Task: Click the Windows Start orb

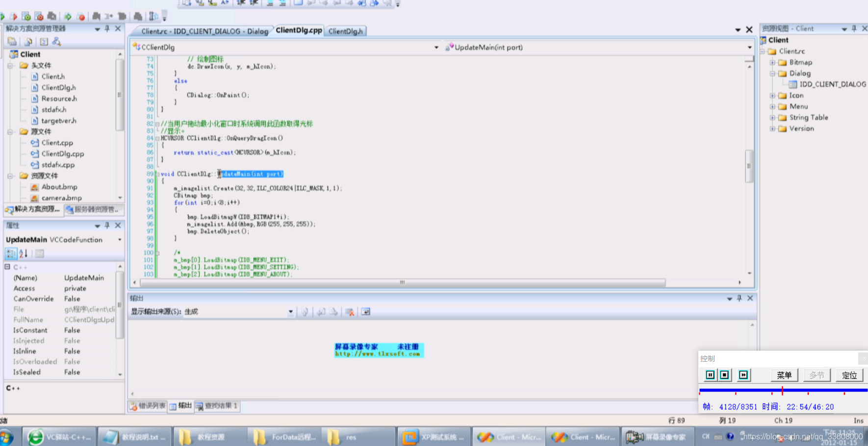Action: click(6, 437)
